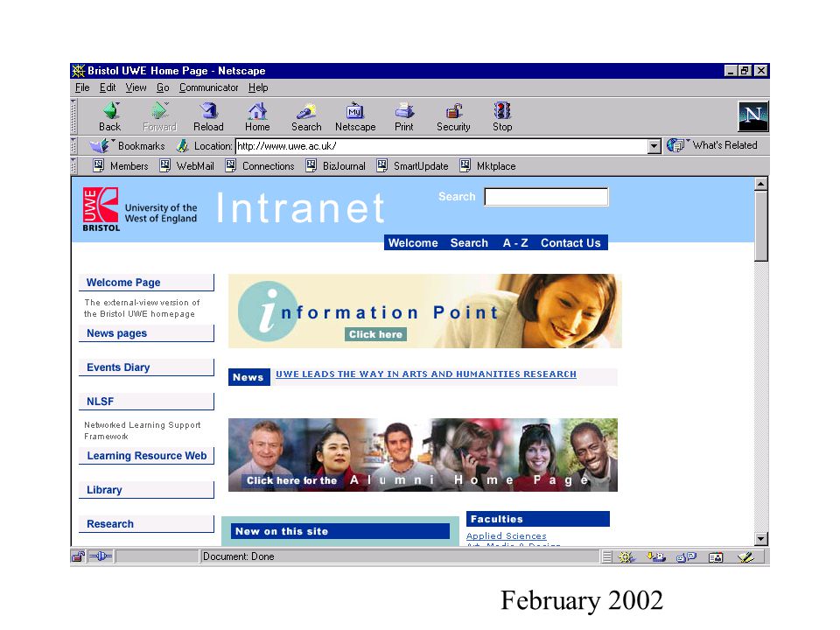Click the vertical scrollbar thumb
840x630 pixels.
760,226
